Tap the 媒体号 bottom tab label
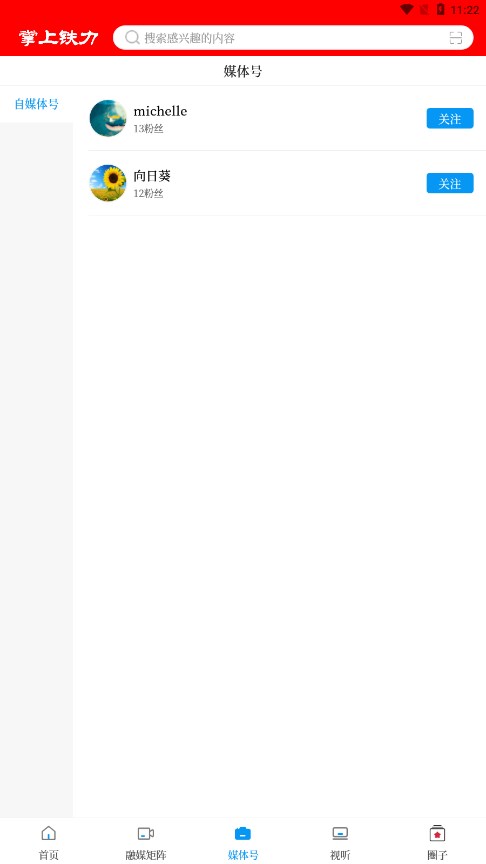This screenshot has width=486, height=864. (243, 855)
